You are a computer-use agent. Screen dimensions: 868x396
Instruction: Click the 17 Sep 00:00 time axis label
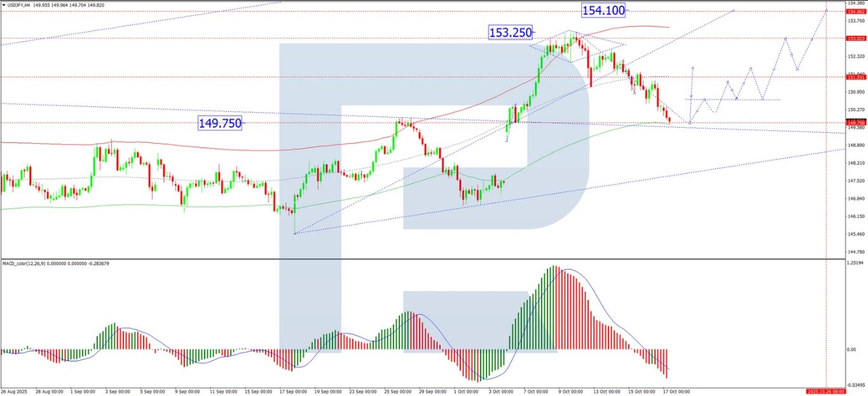pos(293,392)
